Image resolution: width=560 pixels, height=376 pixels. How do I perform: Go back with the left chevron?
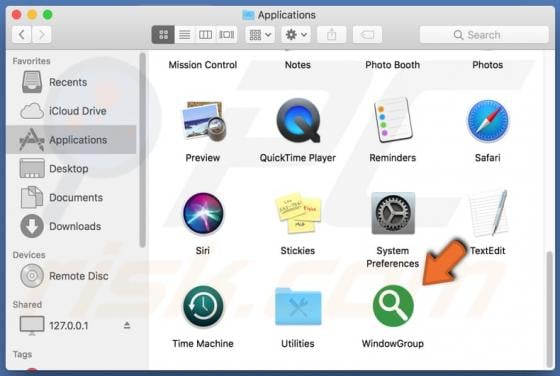[x=22, y=35]
